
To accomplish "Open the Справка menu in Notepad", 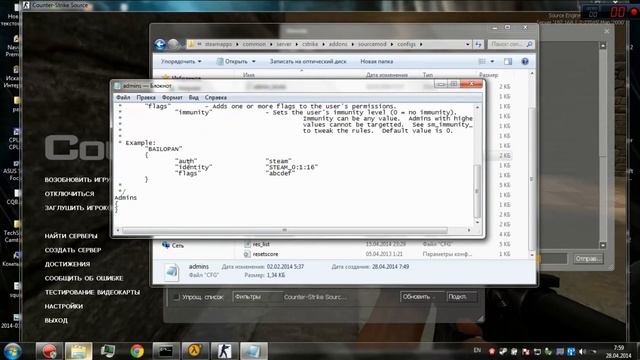I will tap(216, 98).
